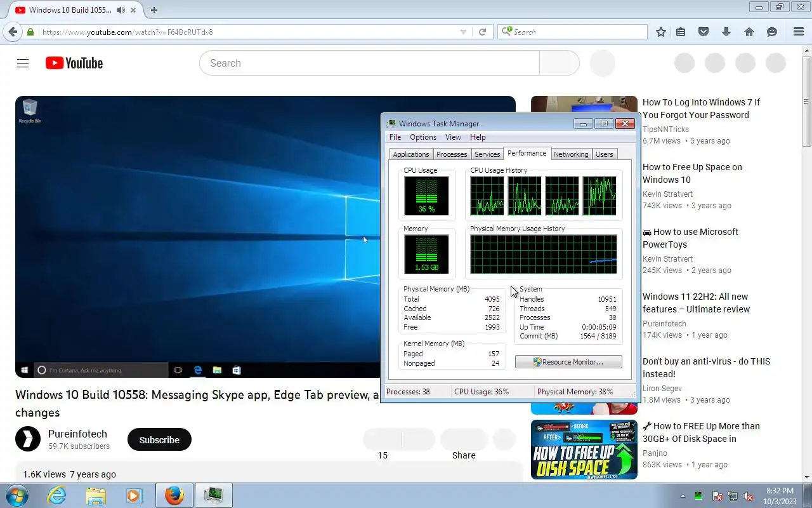Open 'How To Log Into Windows 7' video
The width and height of the screenshot is (812, 508).
coord(701,109)
